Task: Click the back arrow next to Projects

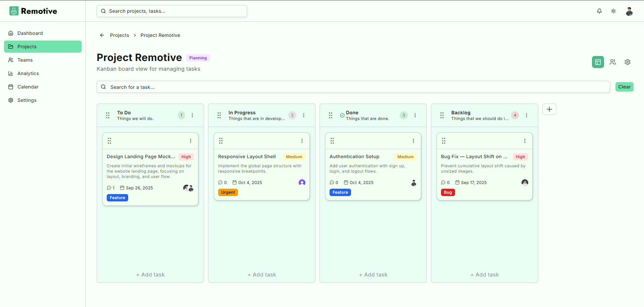Action: pos(102,35)
